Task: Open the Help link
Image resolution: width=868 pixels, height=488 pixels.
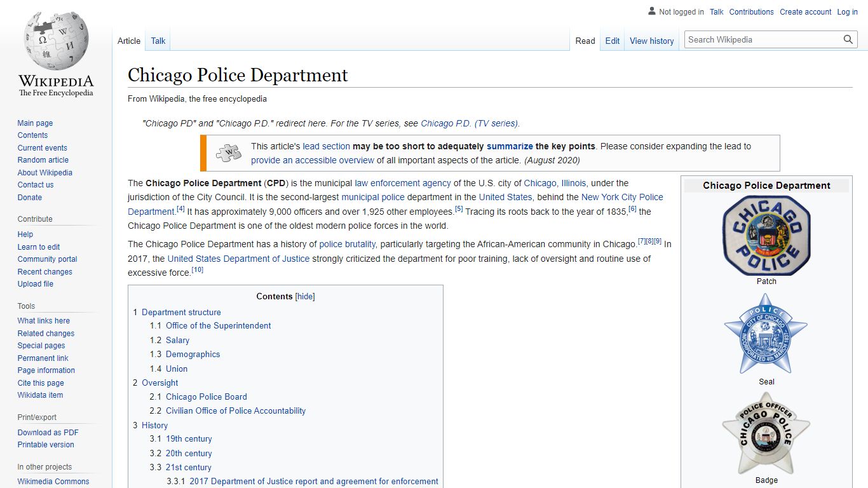Action: [x=25, y=234]
